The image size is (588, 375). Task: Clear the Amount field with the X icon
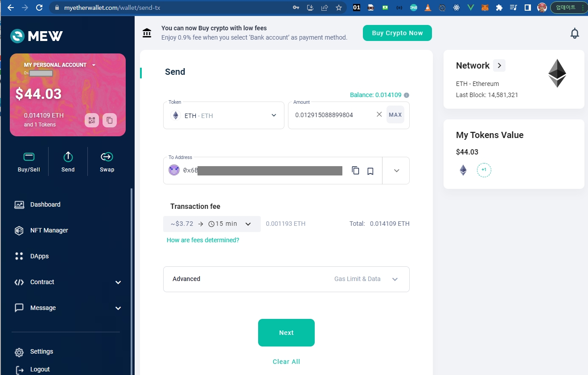coord(379,114)
